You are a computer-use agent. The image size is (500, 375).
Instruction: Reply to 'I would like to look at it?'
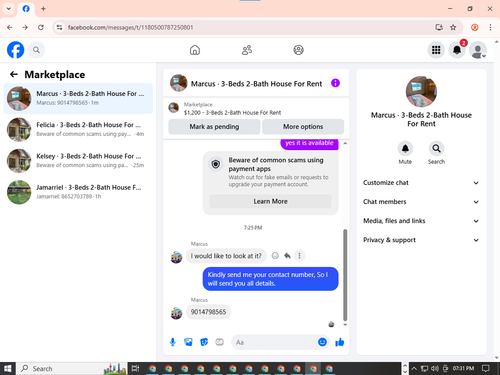(x=287, y=256)
